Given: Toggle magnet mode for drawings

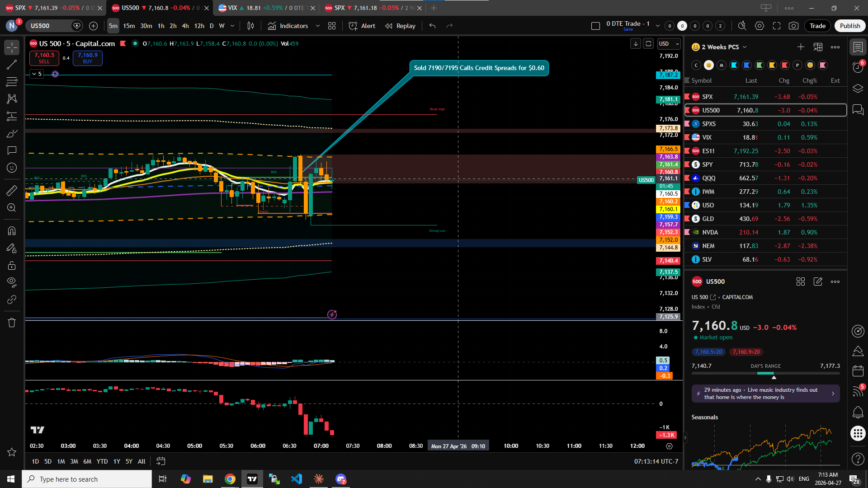Looking at the screenshot, I should (x=12, y=231).
